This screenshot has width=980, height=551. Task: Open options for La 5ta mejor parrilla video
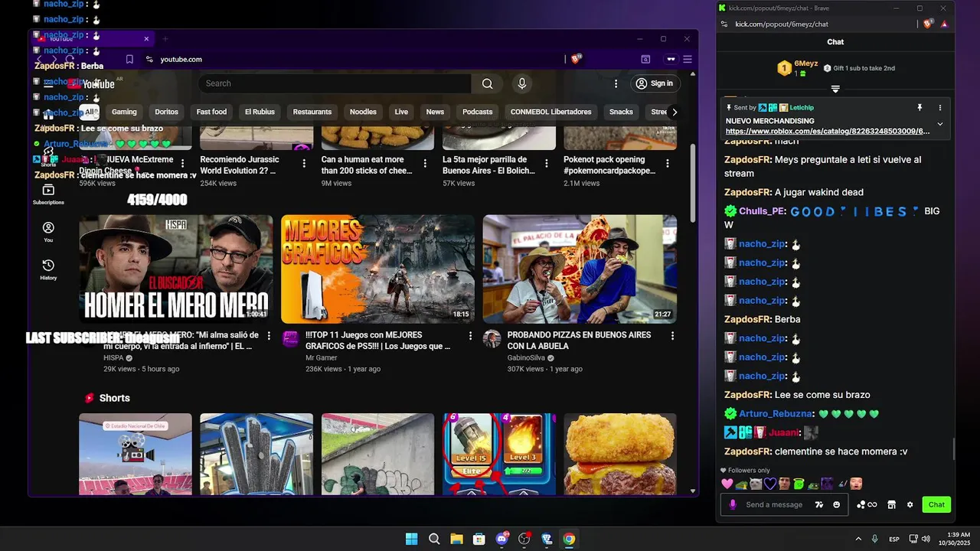tap(547, 163)
